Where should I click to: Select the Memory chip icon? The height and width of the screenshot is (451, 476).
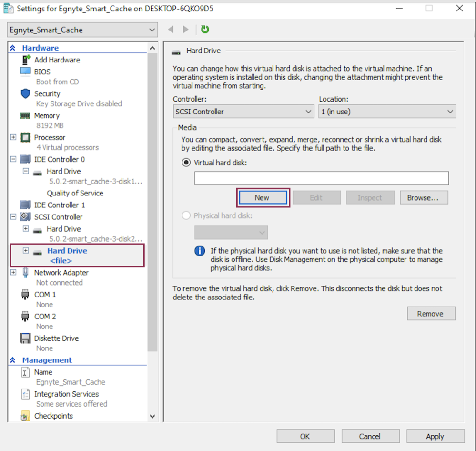pyautogui.click(x=25, y=116)
